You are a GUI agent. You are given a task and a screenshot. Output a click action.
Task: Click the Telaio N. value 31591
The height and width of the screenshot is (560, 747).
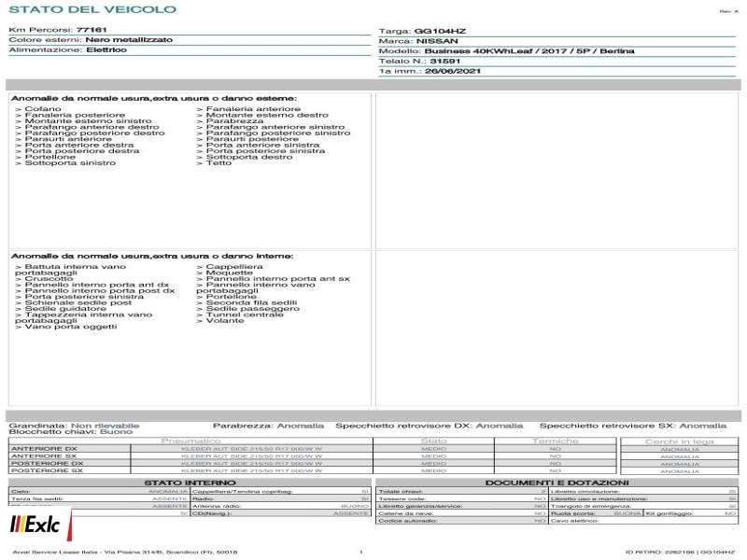445,61
